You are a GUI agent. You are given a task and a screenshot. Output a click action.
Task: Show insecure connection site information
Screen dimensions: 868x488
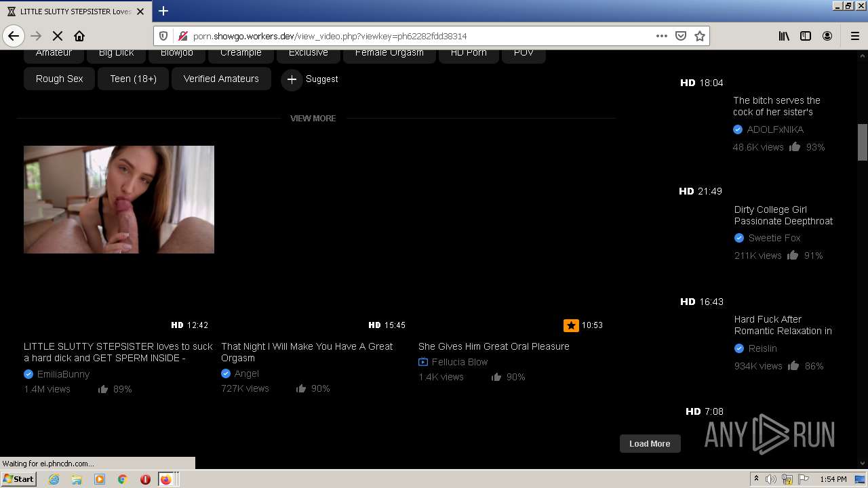pyautogui.click(x=182, y=36)
